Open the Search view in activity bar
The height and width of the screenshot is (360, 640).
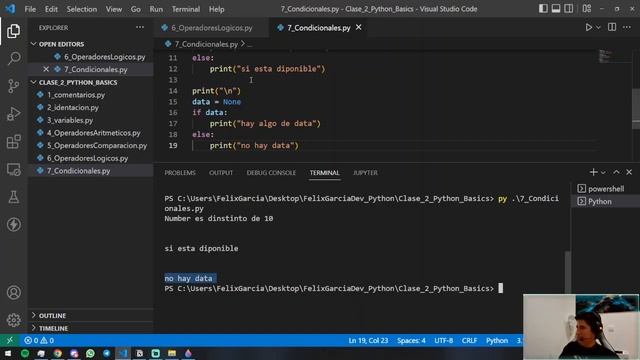point(13,59)
